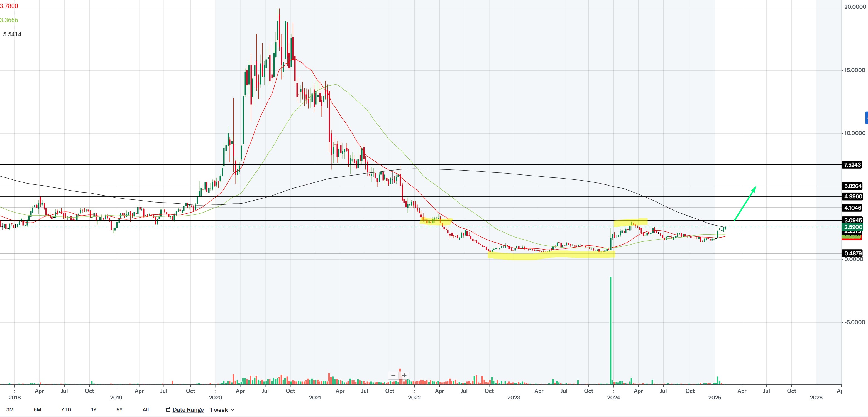
Task: Select the 5Y time range
Action: click(x=119, y=409)
